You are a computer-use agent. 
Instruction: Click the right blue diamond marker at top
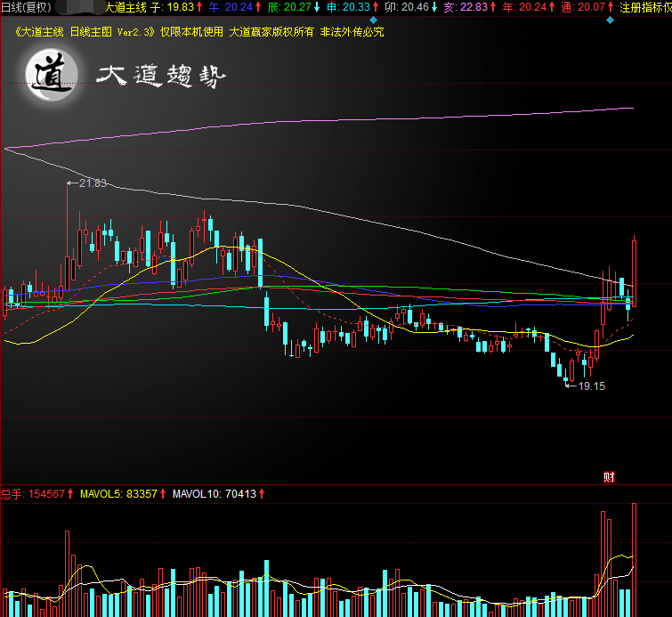click(610, 20)
